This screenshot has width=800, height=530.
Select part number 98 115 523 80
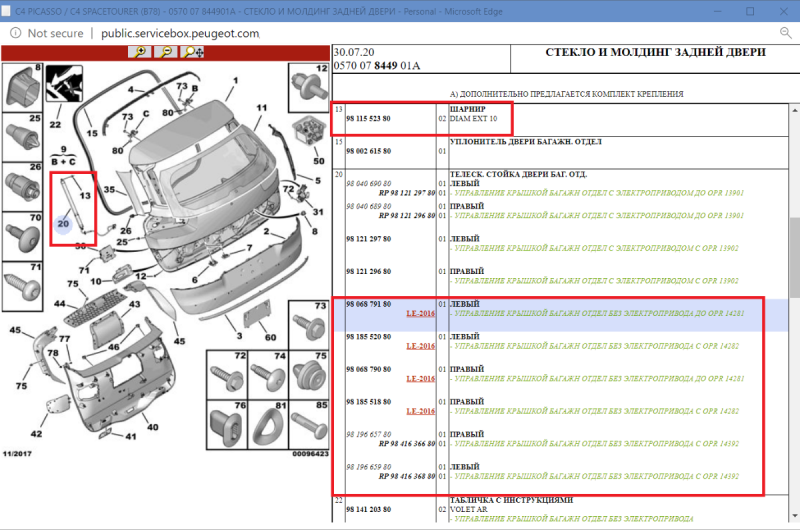coord(368,119)
